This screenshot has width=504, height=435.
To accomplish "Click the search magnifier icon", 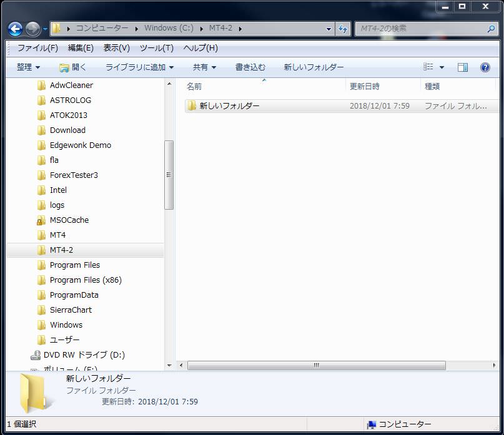I will tap(491, 29).
